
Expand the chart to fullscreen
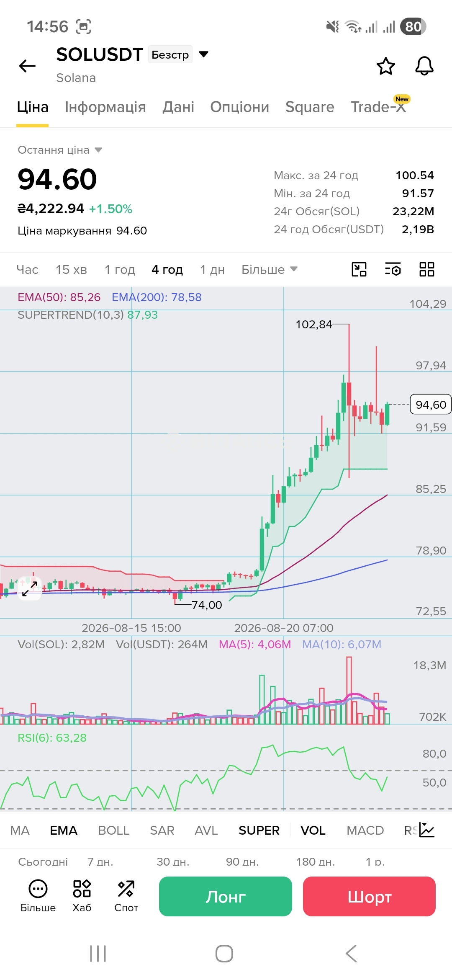point(30,588)
